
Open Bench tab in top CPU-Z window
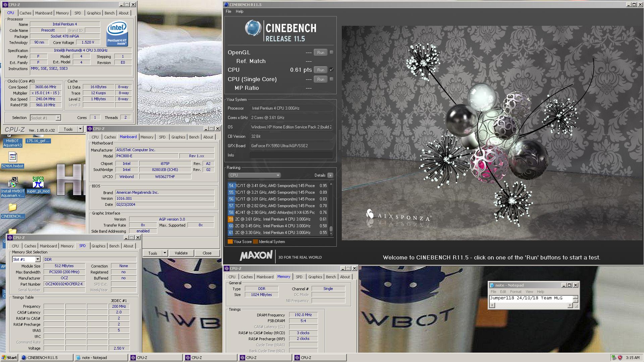click(x=109, y=13)
